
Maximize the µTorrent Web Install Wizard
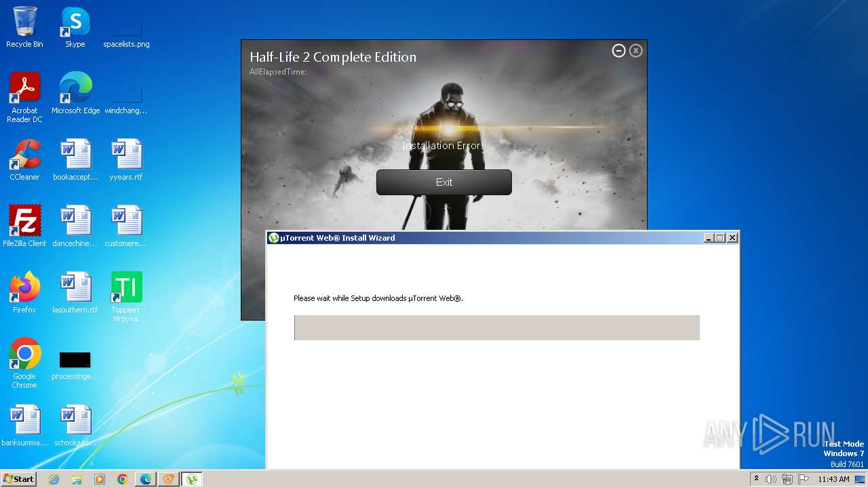click(719, 238)
